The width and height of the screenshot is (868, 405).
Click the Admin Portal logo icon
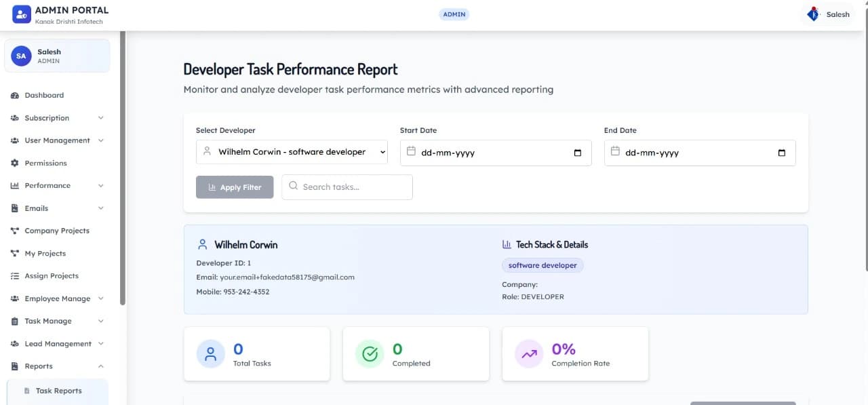pyautogui.click(x=21, y=14)
